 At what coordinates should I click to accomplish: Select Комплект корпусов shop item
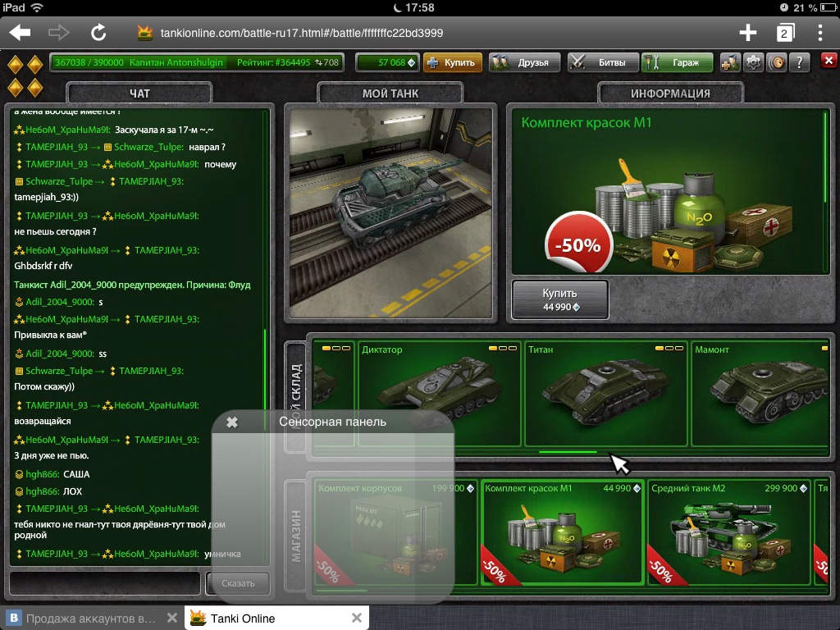coord(395,532)
